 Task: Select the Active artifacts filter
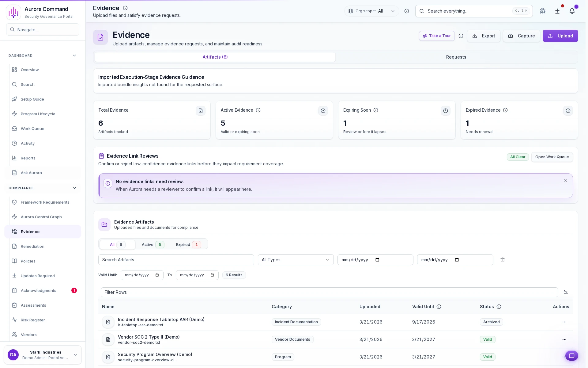(152, 244)
